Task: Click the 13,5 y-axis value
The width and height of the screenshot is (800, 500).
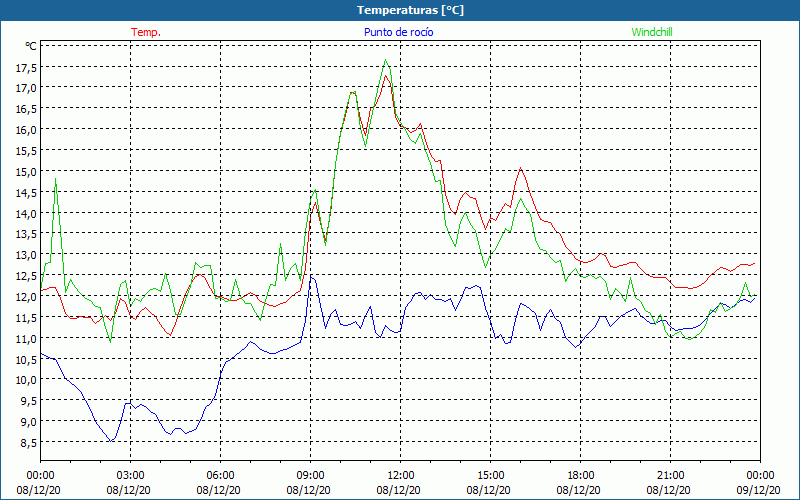Action: point(27,234)
